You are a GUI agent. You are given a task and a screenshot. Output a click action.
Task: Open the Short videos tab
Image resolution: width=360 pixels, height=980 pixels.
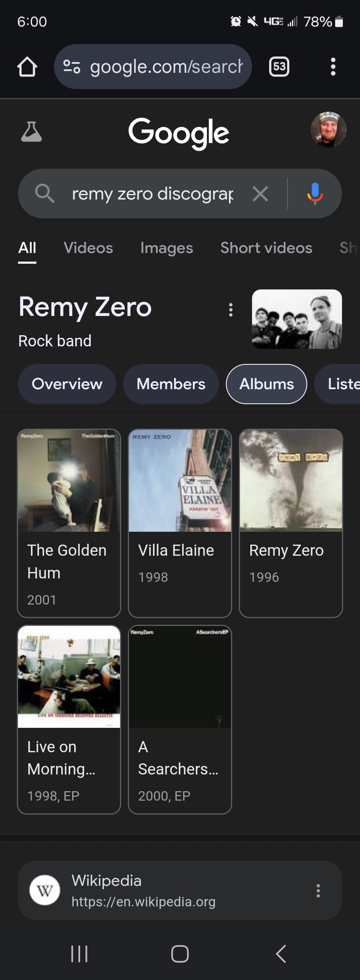pyautogui.click(x=266, y=248)
